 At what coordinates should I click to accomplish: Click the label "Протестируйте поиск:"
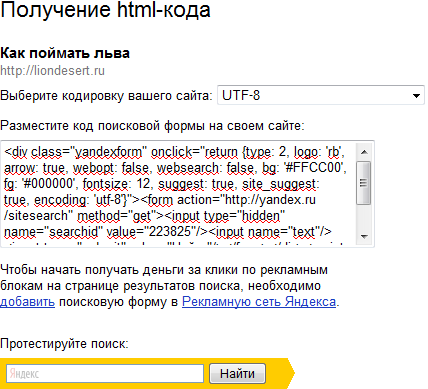coord(64,344)
